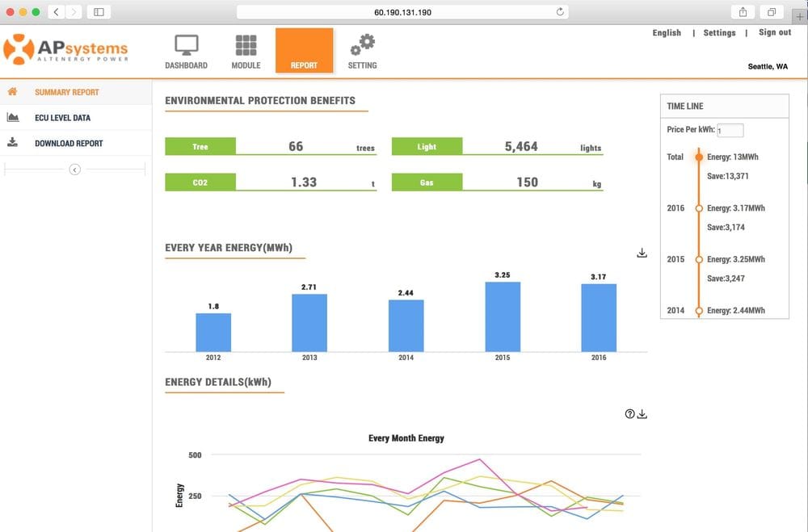
Task: Click the Sign out link
Action: coord(774,32)
